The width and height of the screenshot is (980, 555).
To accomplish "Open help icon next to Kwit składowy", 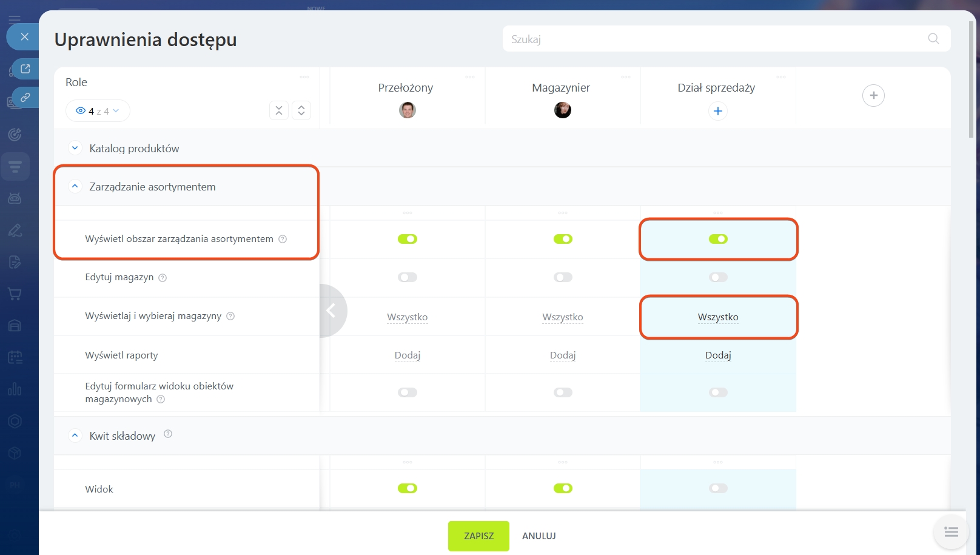I will pos(168,434).
